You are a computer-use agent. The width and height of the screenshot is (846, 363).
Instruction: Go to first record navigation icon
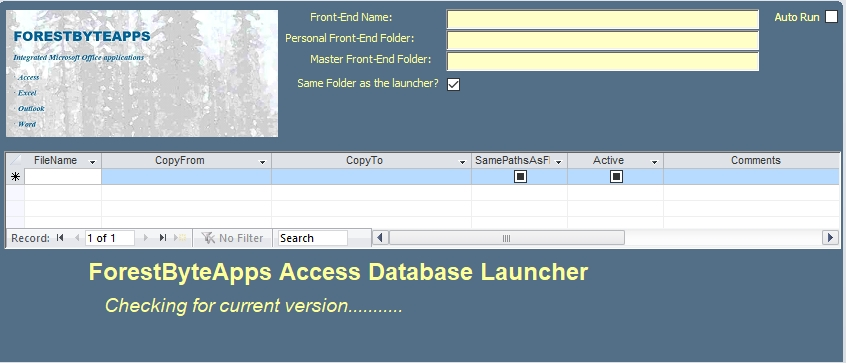tap(60, 238)
